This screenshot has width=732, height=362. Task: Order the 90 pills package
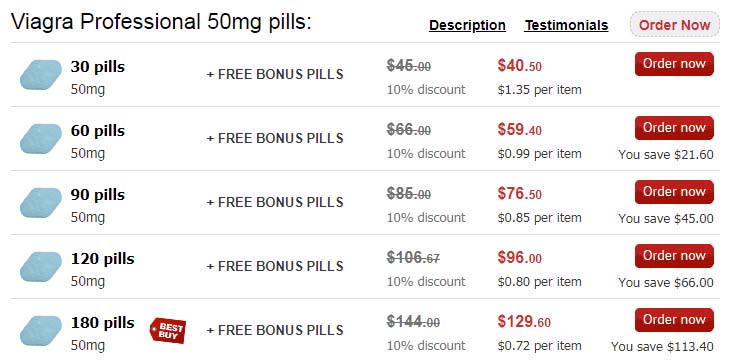(674, 192)
